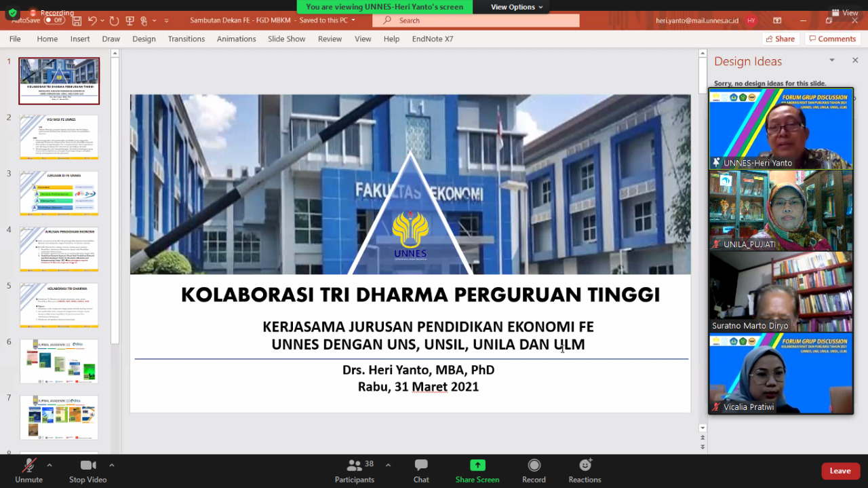Switch to the Insert tab
This screenshot has height=488, width=868.
80,39
